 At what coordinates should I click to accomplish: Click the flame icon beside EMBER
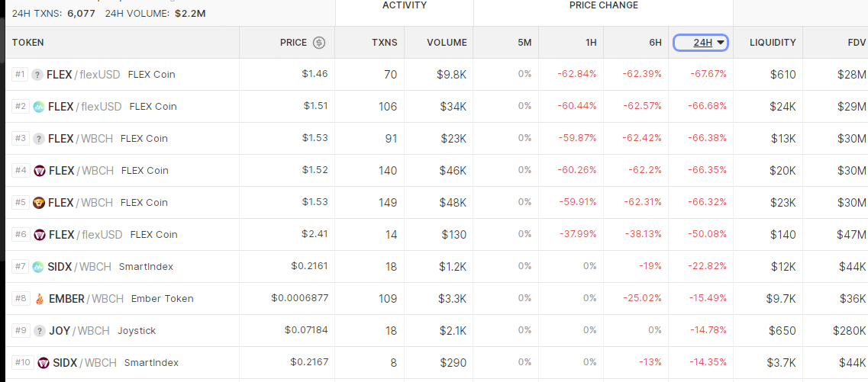(39, 299)
